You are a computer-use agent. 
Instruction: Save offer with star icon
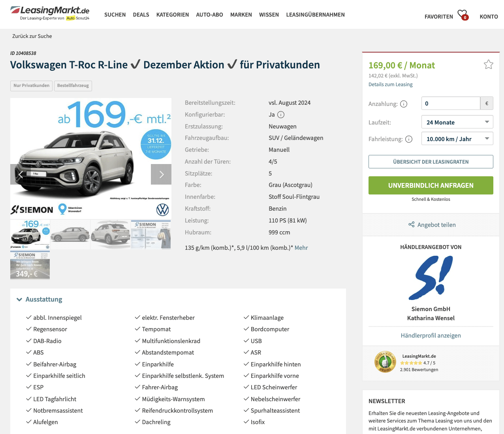coord(489,64)
